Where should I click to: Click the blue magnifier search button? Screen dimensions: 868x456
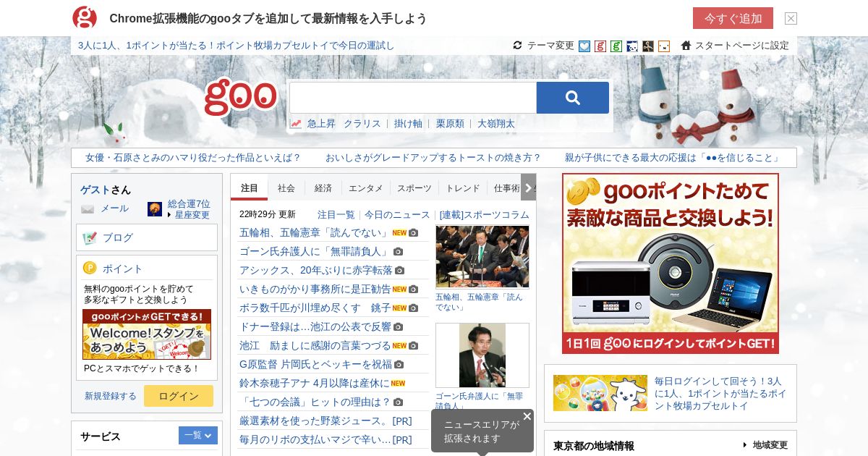tap(573, 98)
